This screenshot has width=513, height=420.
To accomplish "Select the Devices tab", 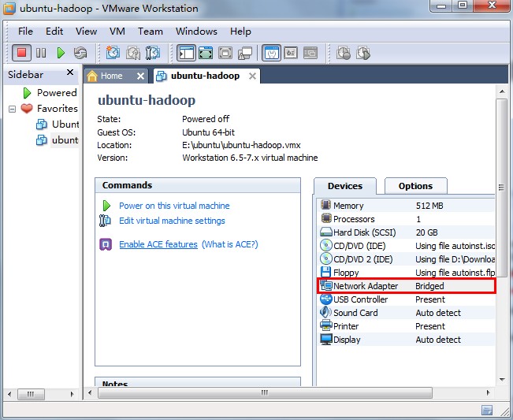I will [x=345, y=186].
